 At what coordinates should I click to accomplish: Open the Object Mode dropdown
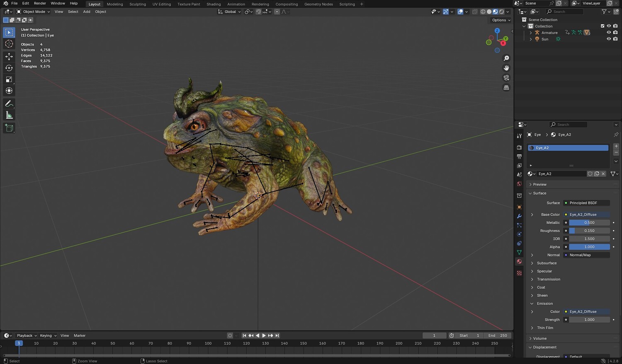point(33,12)
